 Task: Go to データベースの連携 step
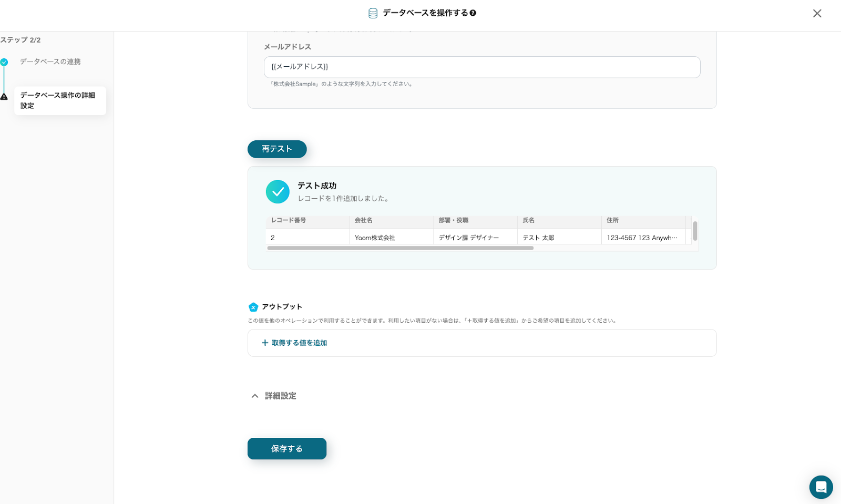click(50, 61)
